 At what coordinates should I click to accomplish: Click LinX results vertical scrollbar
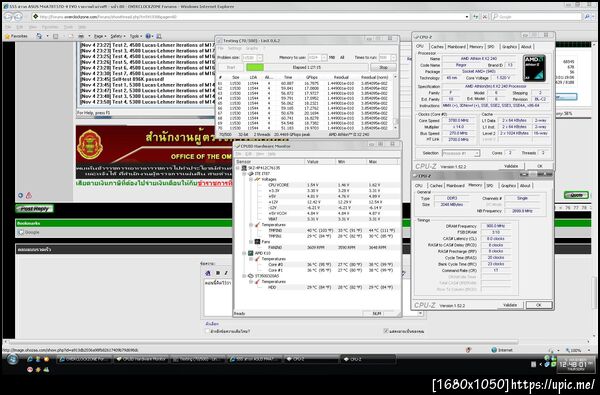click(396, 102)
